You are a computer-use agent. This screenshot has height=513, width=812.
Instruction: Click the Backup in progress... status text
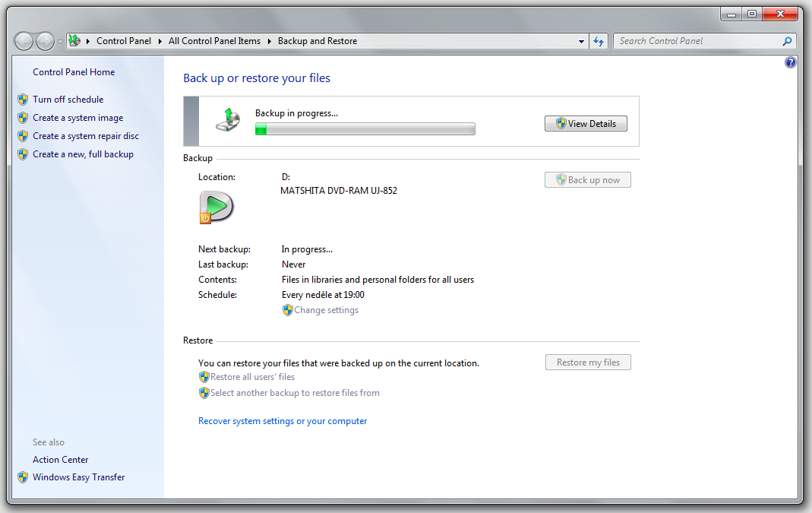click(296, 113)
